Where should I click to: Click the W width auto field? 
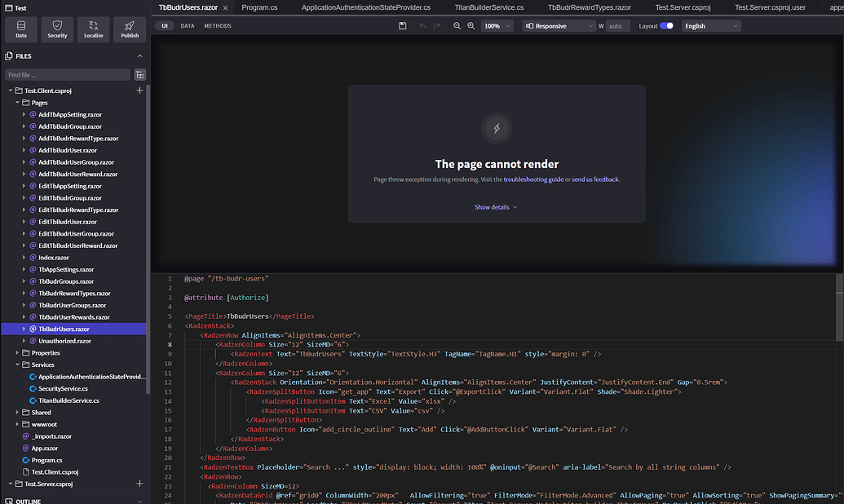coord(618,26)
